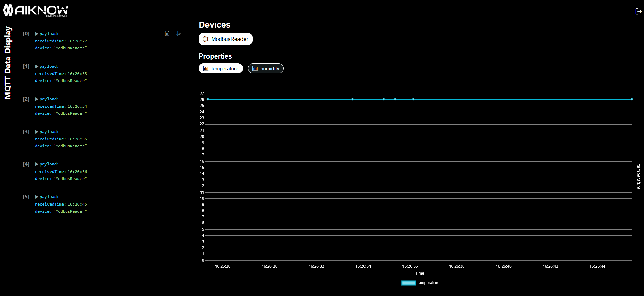644x296 pixels.
Task: Click index label [2]
Action: (x=26, y=99)
